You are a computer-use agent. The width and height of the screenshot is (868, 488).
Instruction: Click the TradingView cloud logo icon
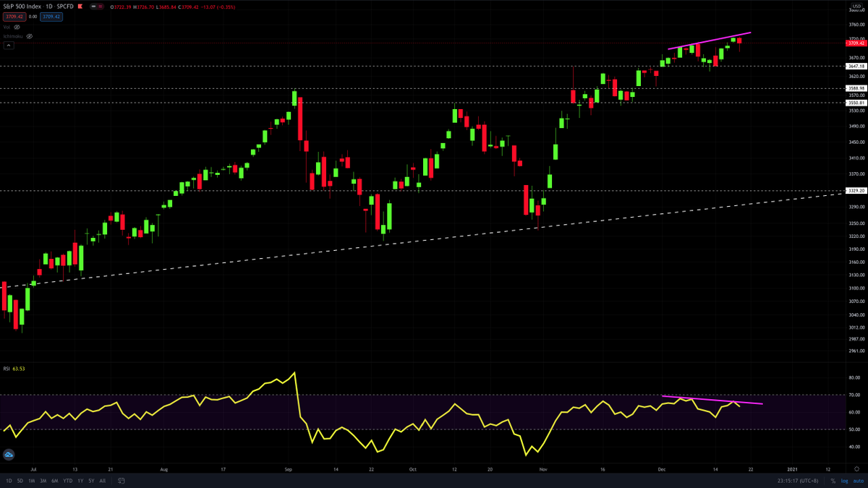[x=9, y=455]
